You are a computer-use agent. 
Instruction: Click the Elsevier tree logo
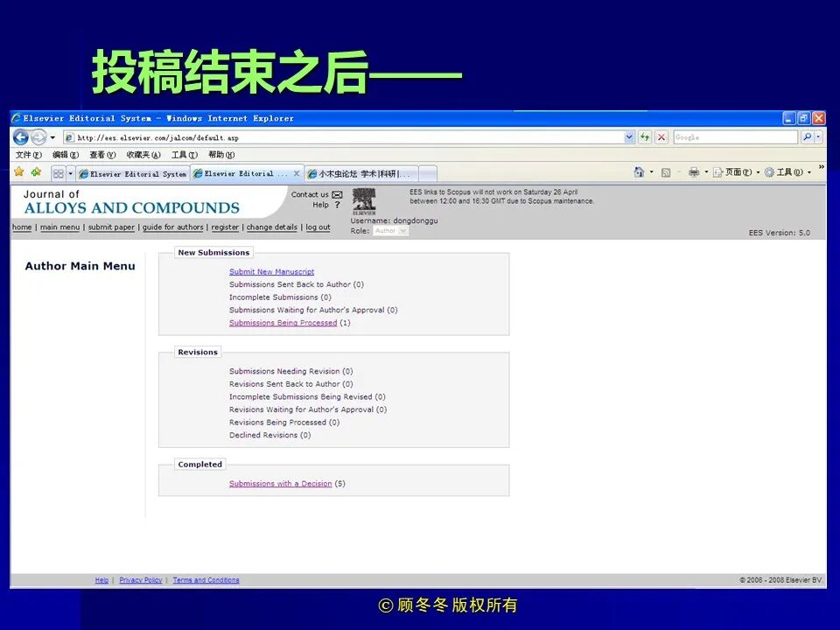(x=364, y=201)
